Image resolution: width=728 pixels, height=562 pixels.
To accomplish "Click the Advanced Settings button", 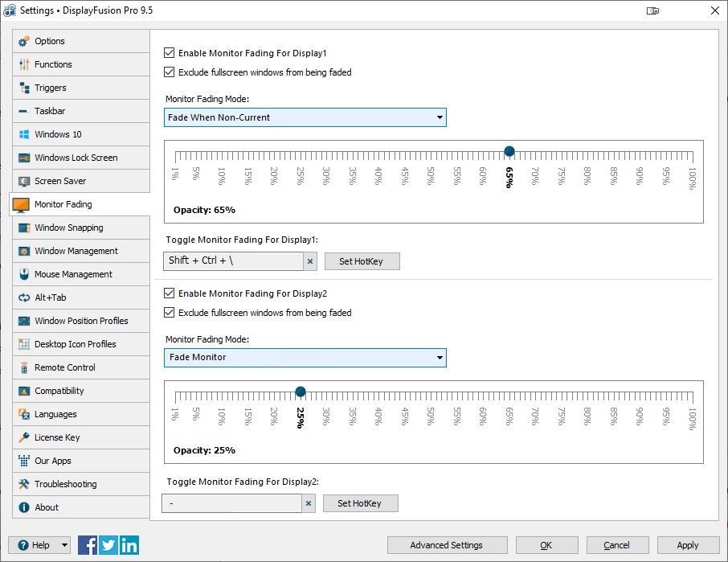I will [446, 545].
